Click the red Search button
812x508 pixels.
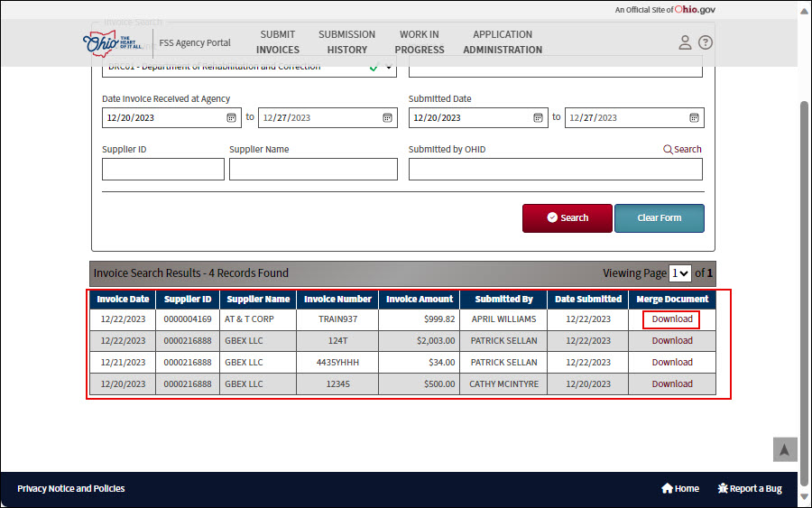567,218
